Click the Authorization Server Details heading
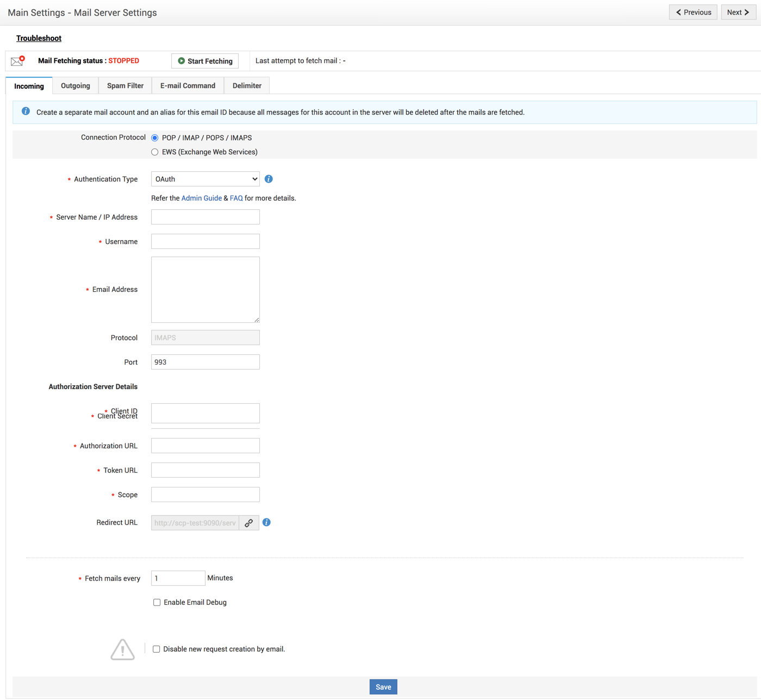Viewport: 761px width, 700px height. (93, 387)
